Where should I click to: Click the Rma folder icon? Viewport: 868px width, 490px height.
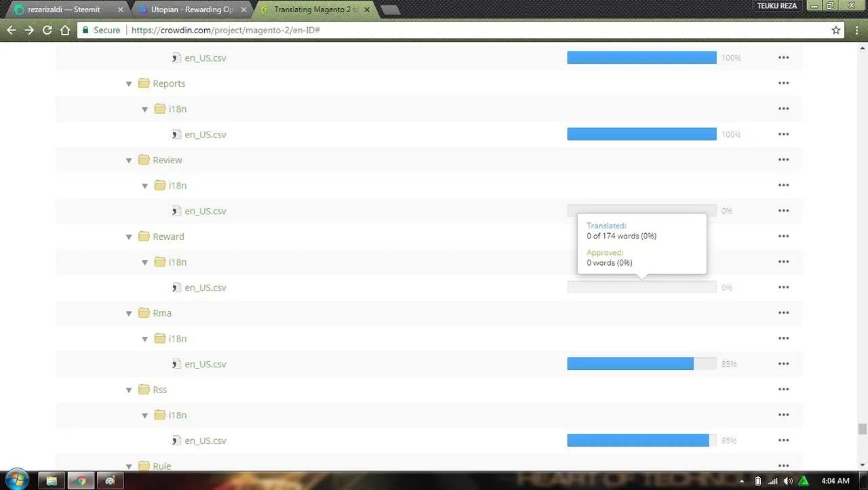point(144,313)
